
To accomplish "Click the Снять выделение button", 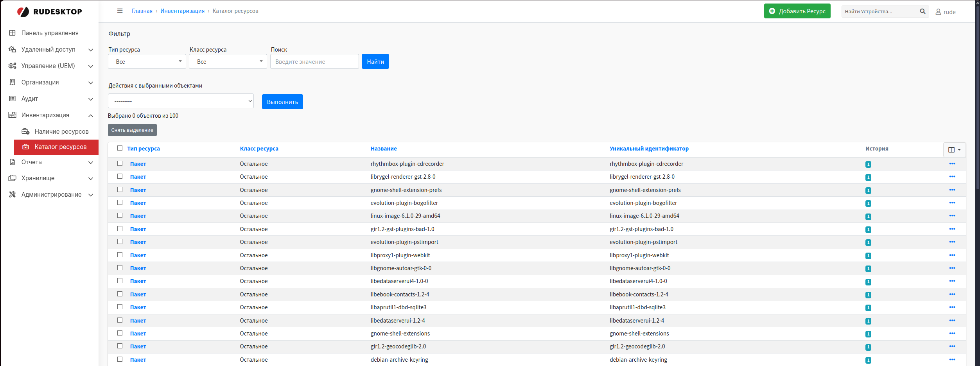I will click(132, 130).
